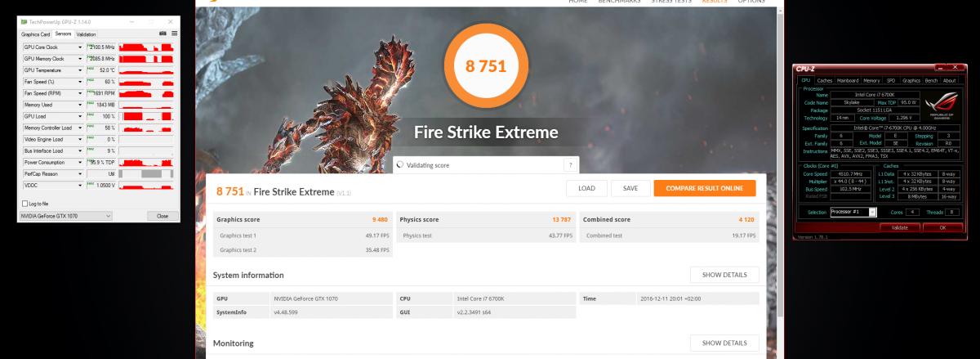Open Validation tab in GPU-Z
The height and width of the screenshot is (359, 980).
(86, 34)
